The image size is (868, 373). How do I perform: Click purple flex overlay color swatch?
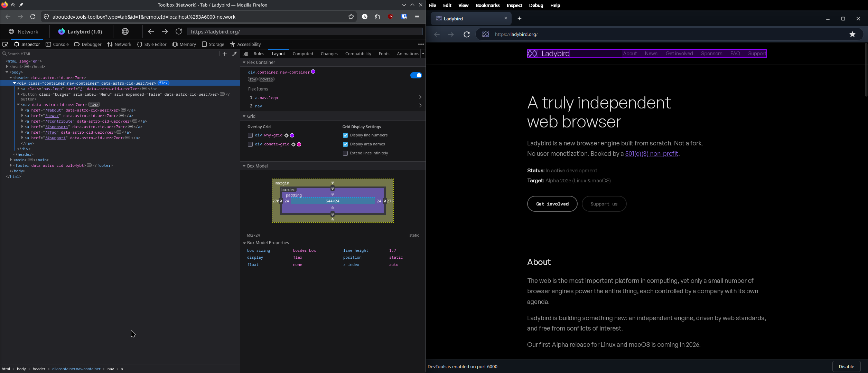(313, 71)
